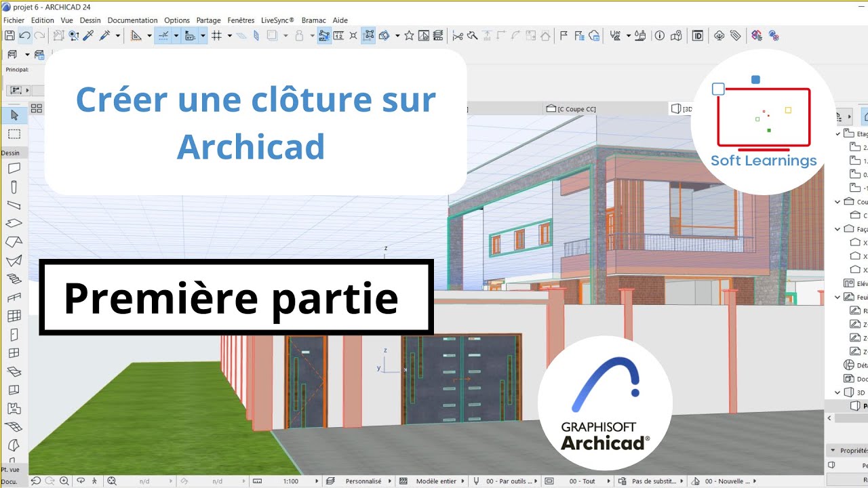Click the 'Modèle entier' structure display label
Viewport: 868px width, 488px height.
(436, 481)
